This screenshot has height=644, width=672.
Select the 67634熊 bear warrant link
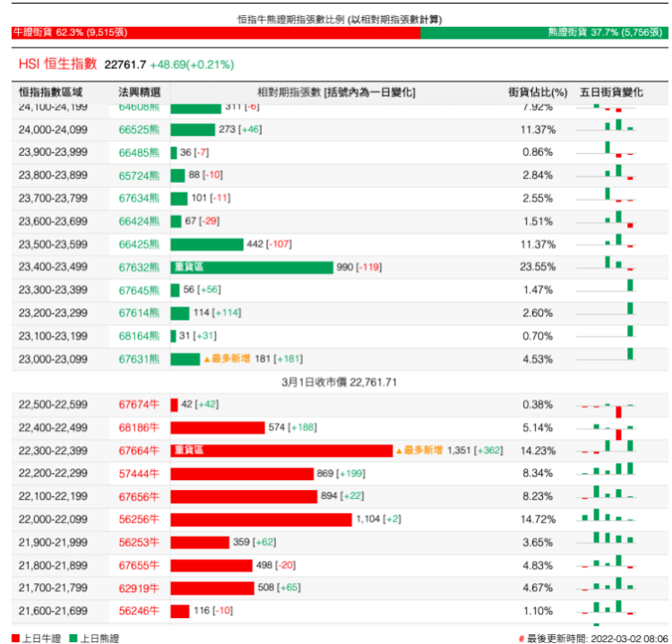pyautogui.click(x=139, y=198)
